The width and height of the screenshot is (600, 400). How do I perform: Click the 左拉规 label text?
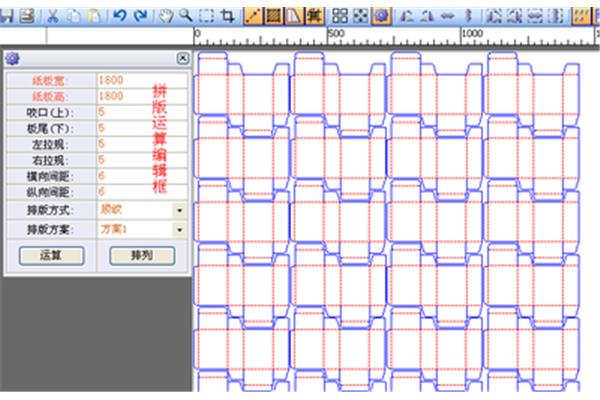(50, 145)
